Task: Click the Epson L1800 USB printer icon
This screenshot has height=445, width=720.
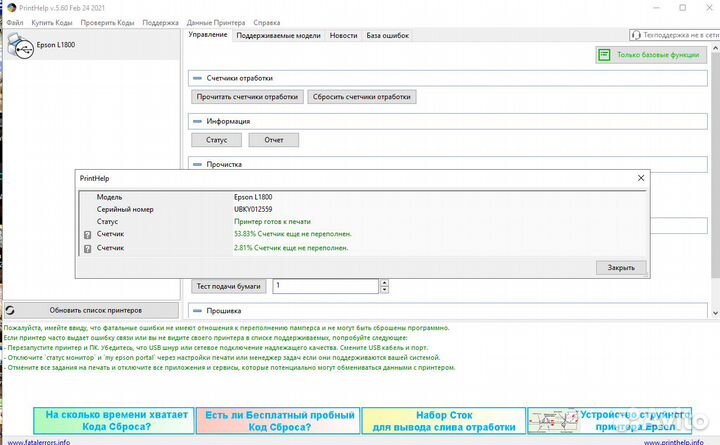Action: (x=18, y=44)
